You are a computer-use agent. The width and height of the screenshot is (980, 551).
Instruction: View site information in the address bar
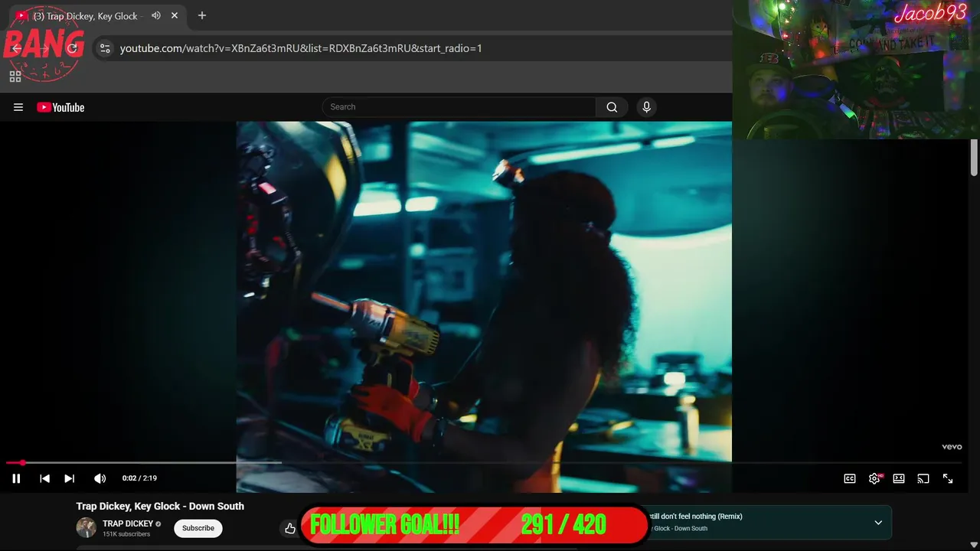coord(106,48)
